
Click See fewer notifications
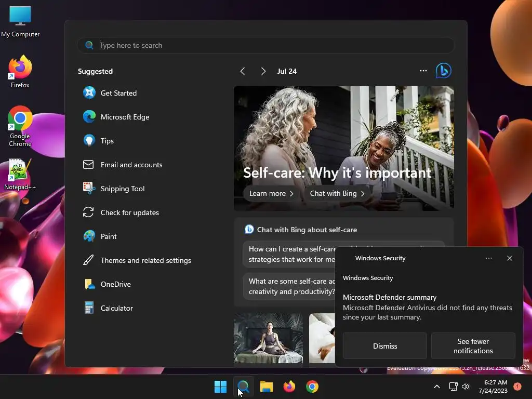click(x=473, y=345)
